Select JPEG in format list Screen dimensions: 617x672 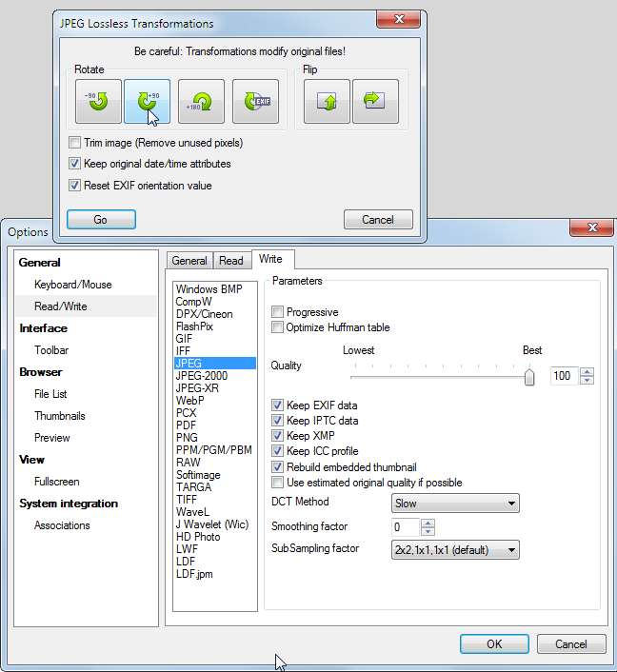pyautogui.click(x=215, y=363)
